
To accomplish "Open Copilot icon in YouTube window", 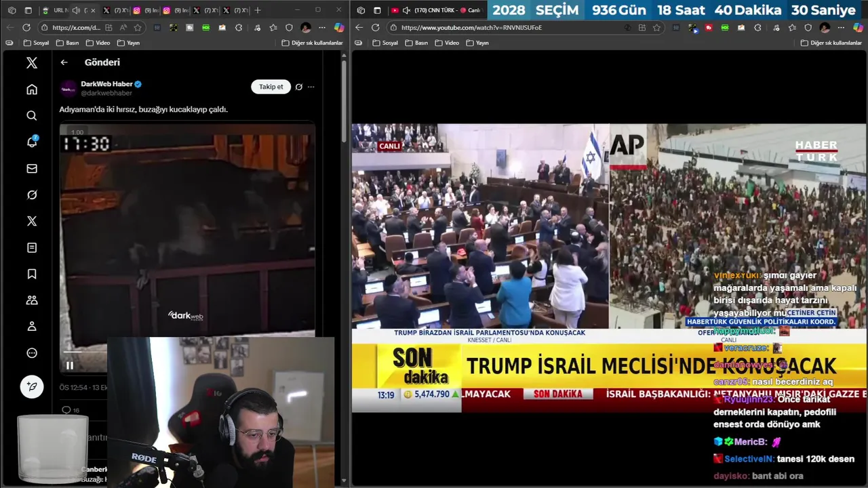I will pyautogui.click(x=858, y=28).
